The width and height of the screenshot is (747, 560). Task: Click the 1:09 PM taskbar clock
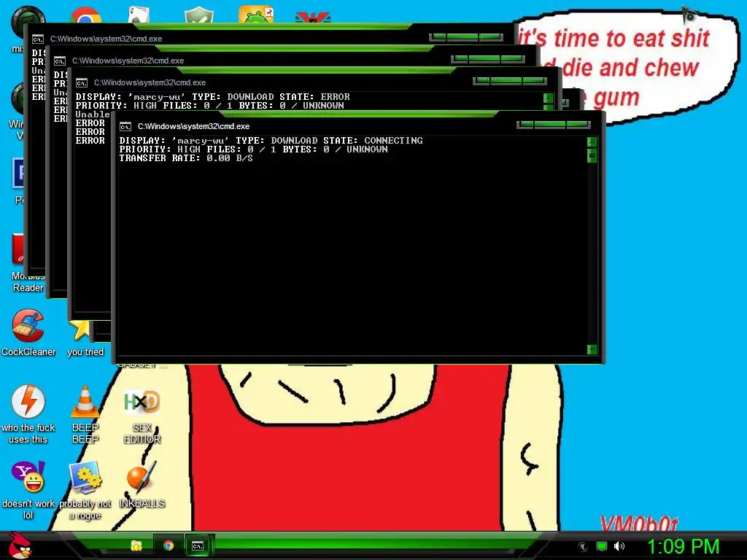click(683, 546)
